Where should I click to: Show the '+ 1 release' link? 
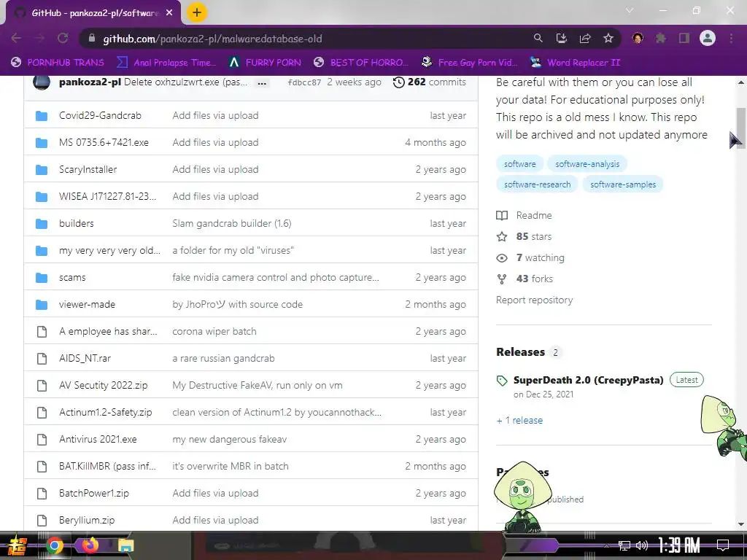[x=519, y=420]
